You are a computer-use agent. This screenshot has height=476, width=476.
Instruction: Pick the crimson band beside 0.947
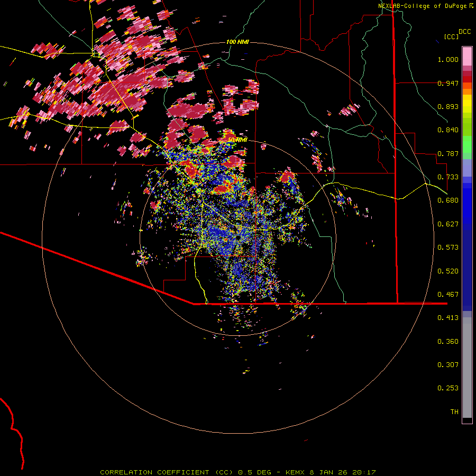(467, 79)
